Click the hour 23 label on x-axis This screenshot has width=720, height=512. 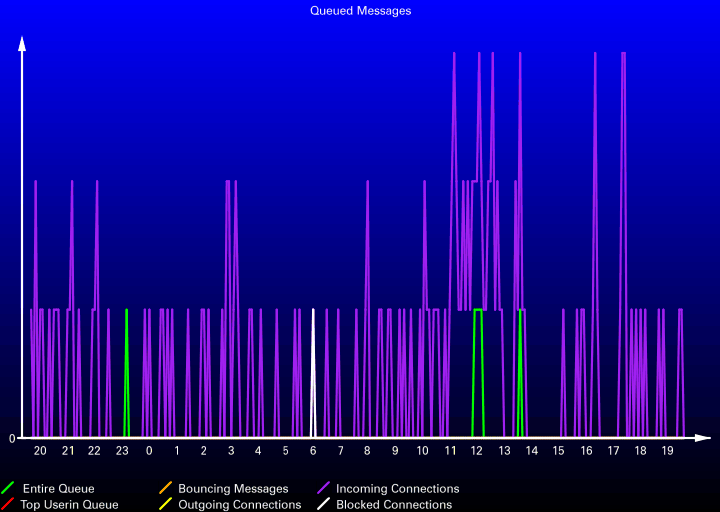[x=122, y=451]
